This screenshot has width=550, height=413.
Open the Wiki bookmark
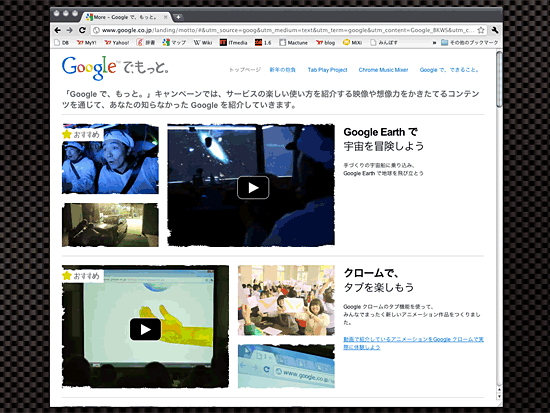pos(203,42)
